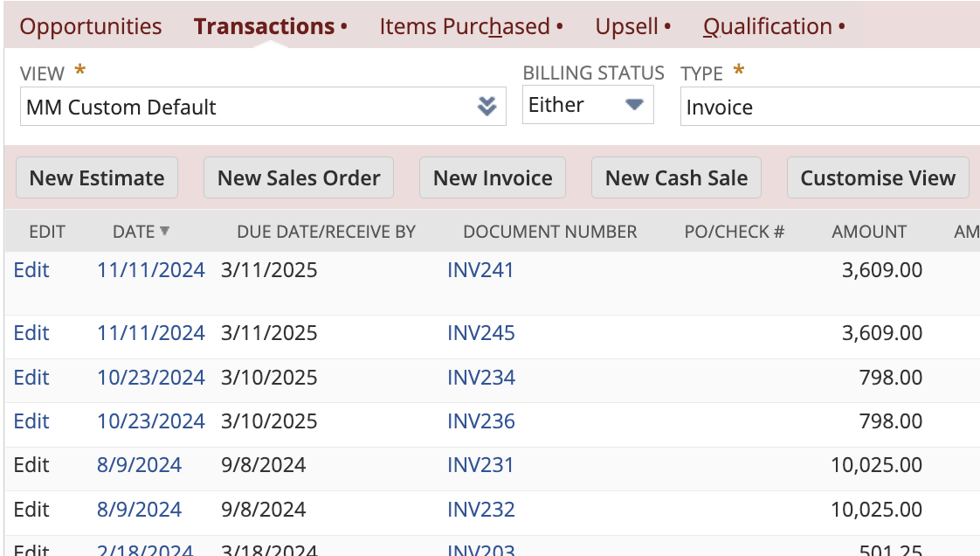Sort by the DOCUMENT NUMBER column header
The height and width of the screenshot is (556, 980).
click(549, 231)
